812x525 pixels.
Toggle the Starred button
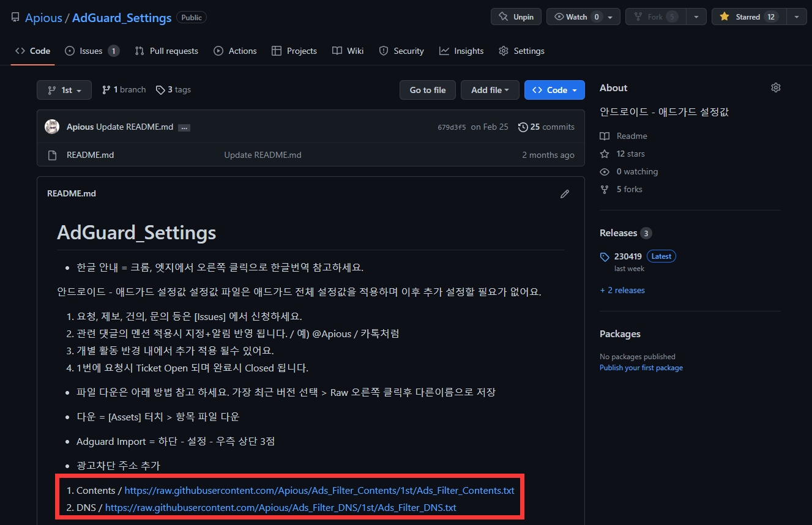click(x=748, y=17)
